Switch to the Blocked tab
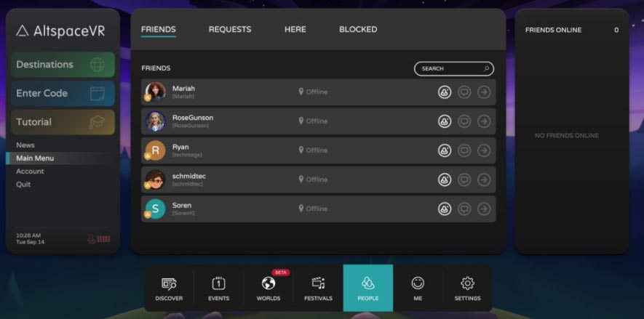Image resolution: width=644 pixels, height=319 pixels. click(358, 30)
